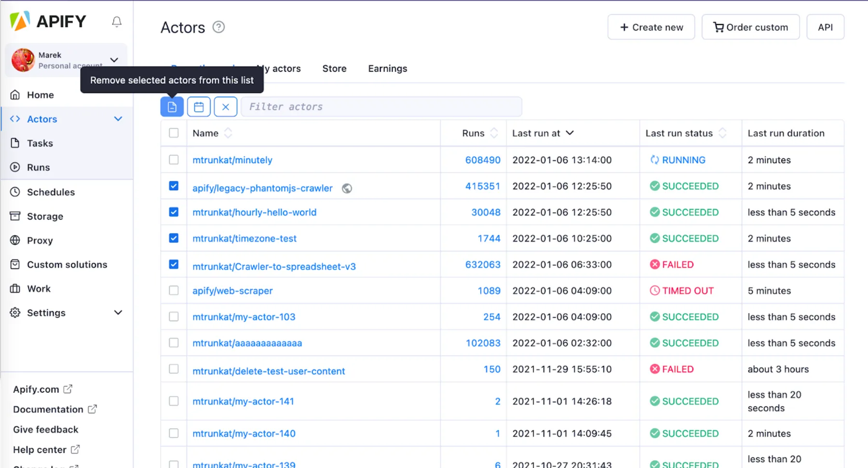
Task: Click the Settings gear icon
Action: click(x=15, y=313)
